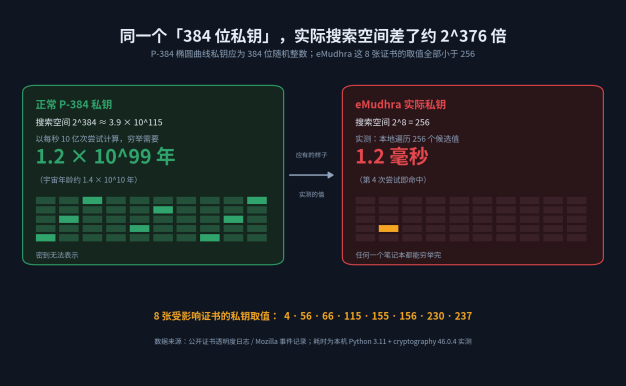The height and width of the screenshot is (386, 626).
Task: Click the orange line listing 8 张受影响证书的私钥取值
Action: 313,316
